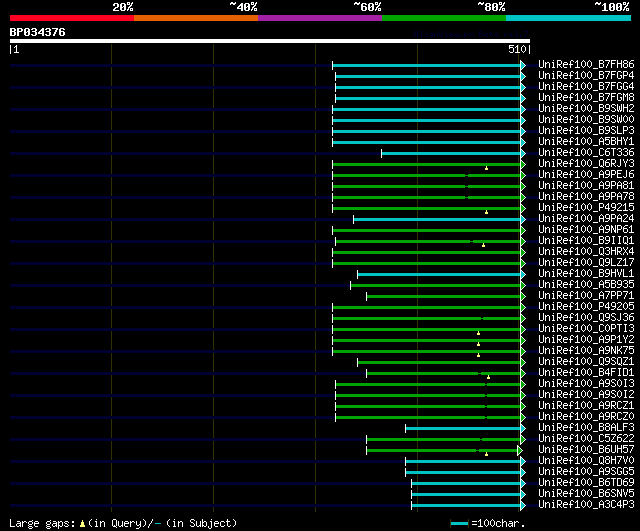Click the yellow gap marker on the B6UH57 row
Screen dimensions: 640x531
tap(486, 454)
